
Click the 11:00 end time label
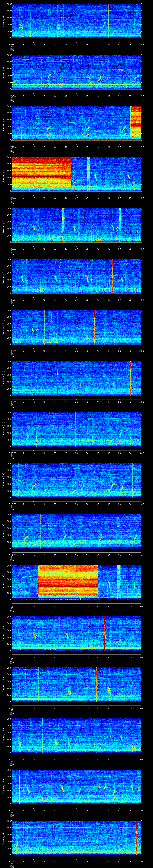pos(141,504)
